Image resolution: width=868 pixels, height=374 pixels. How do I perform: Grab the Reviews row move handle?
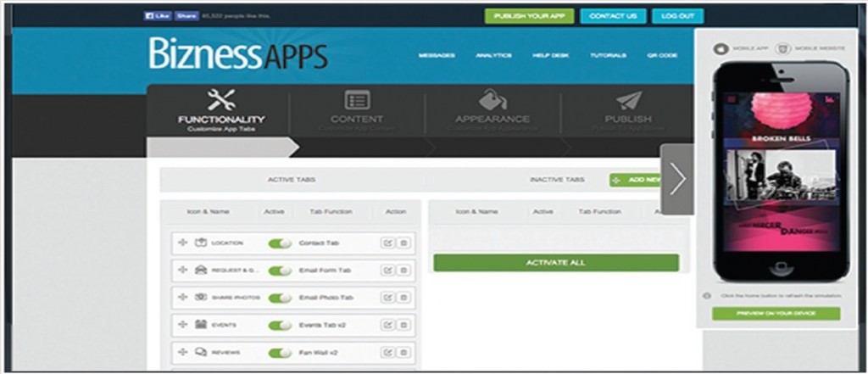(183, 353)
